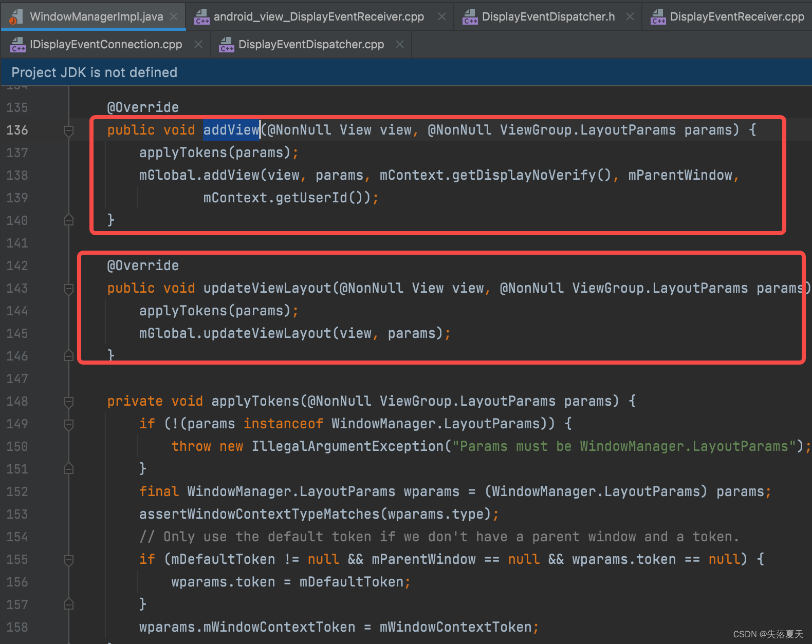The height and width of the screenshot is (644, 812).
Task: Click the Java file icon on WindowManagerImpl tab
Action: (16, 17)
